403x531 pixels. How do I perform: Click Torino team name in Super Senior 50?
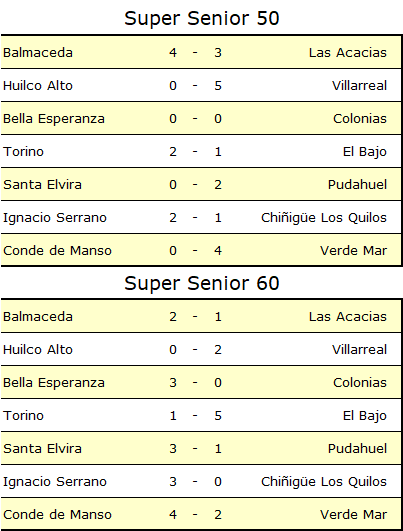pos(23,151)
